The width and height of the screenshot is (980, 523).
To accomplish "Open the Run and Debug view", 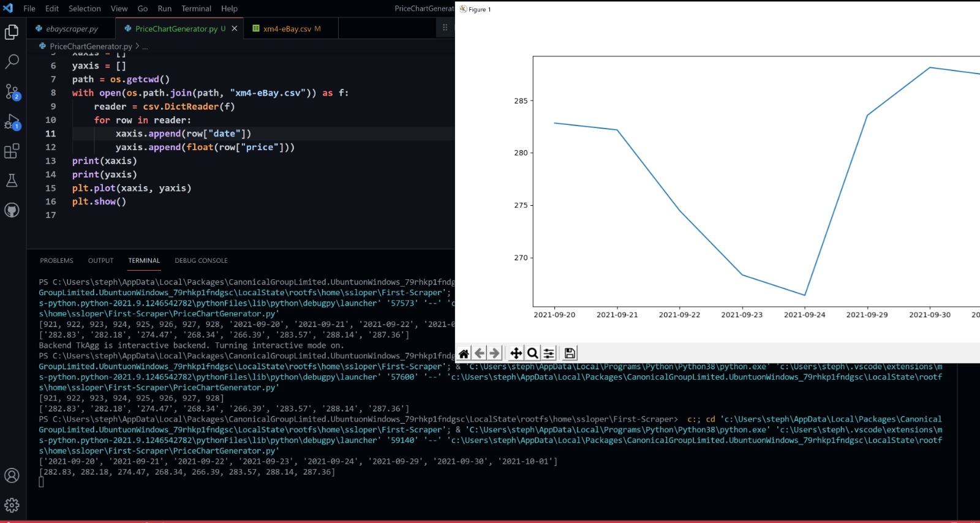I will click(x=12, y=121).
